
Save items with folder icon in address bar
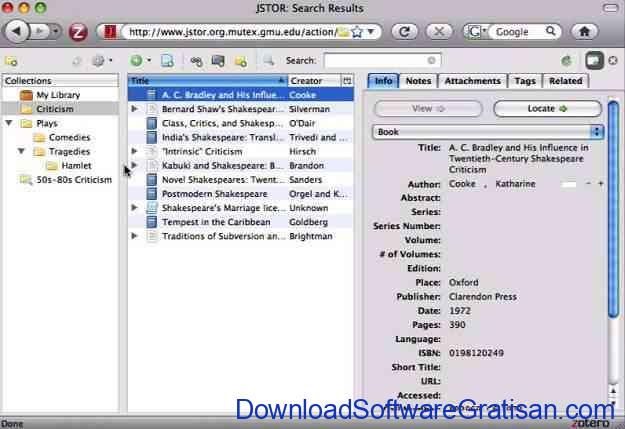[343, 32]
